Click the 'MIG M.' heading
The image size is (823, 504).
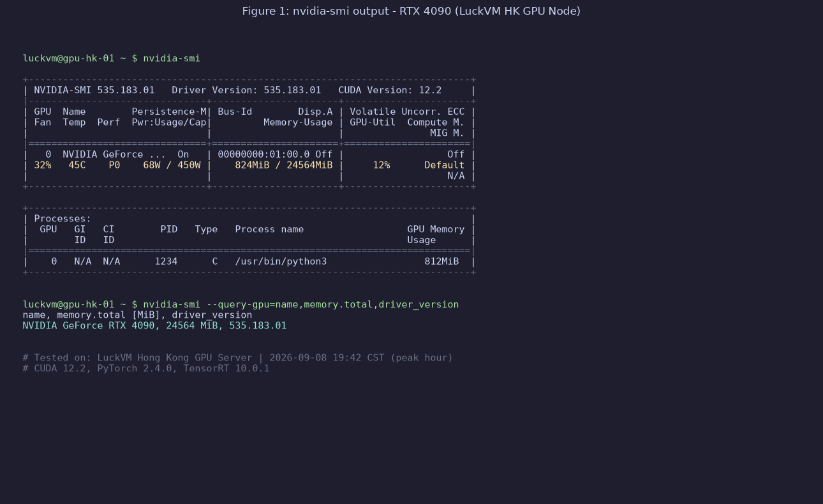click(447, 133)
